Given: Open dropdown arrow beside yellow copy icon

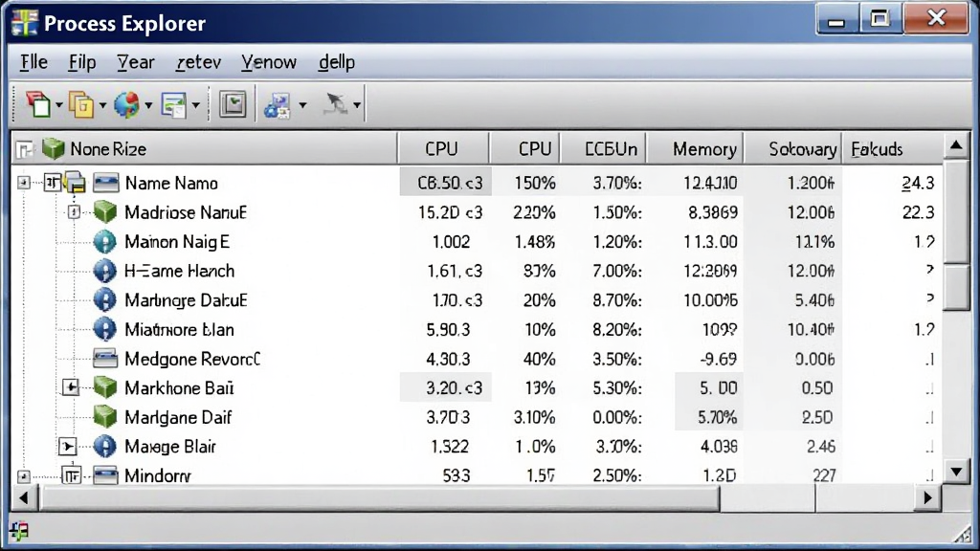Looking at the screenshot, I should pyautogui.click(x=102, y=105).
